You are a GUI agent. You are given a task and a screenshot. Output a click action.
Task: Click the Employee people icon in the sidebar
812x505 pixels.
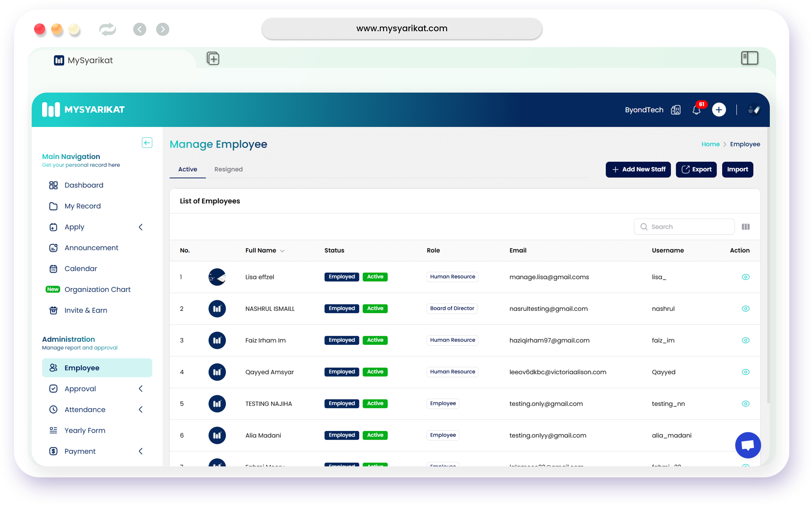click(x=53, y=368)
